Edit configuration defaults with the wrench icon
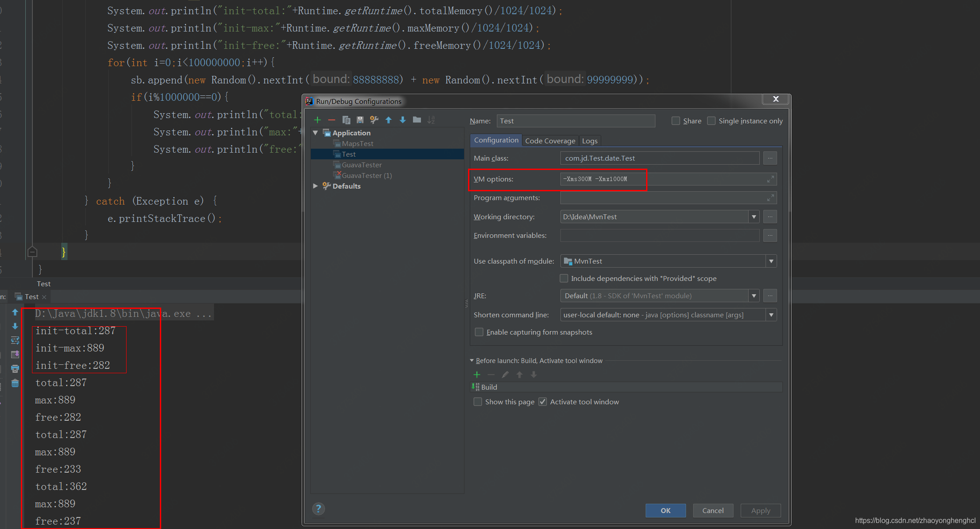 coord(374,120)
